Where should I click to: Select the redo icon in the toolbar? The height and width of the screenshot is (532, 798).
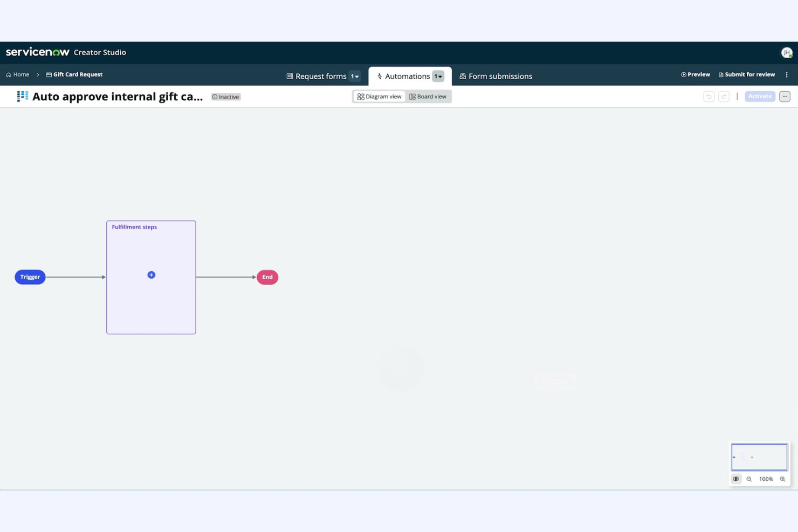click(724, 96)
